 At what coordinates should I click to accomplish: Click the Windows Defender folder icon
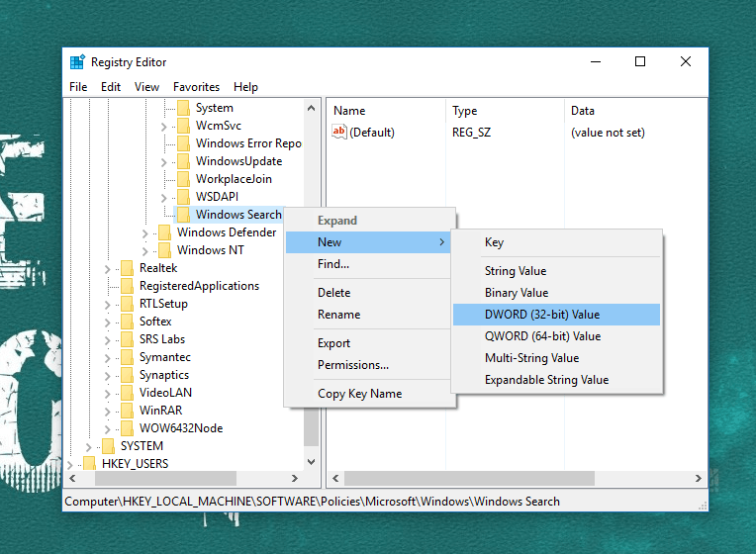(x=165, y=232)
